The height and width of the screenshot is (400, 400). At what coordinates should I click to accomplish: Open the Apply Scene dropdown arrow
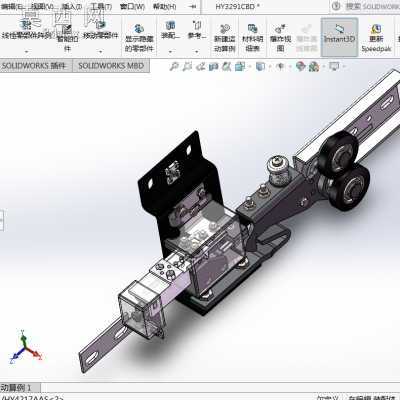(x=324, y=67)
